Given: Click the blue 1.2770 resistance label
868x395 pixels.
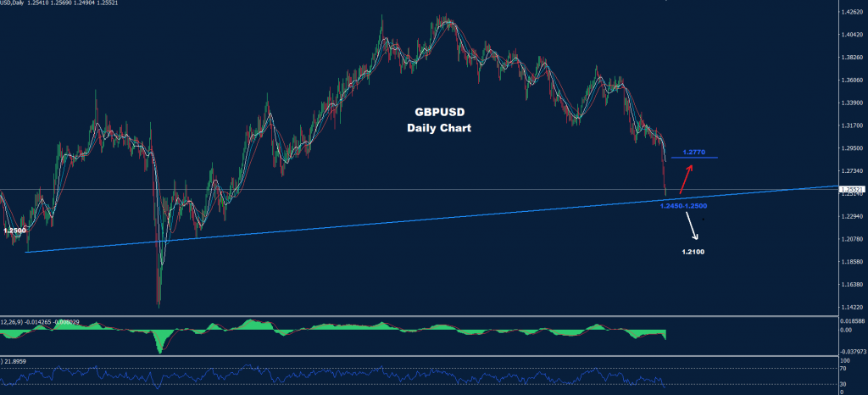Looking at the screenshot, I should 693,152.
